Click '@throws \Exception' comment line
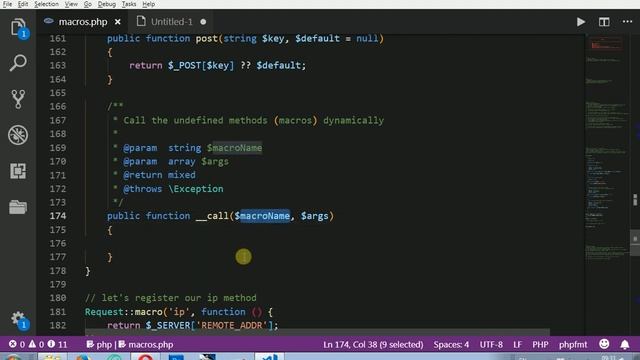Viewport: 640px width, 360px height. pyautogui.click(x=173, y=189)
